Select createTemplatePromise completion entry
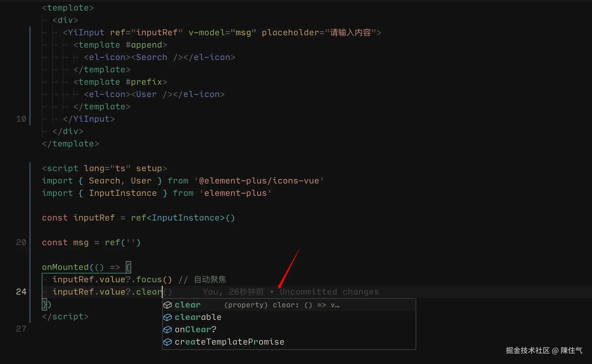Screen dimensions: 592x364 point(229,342)
